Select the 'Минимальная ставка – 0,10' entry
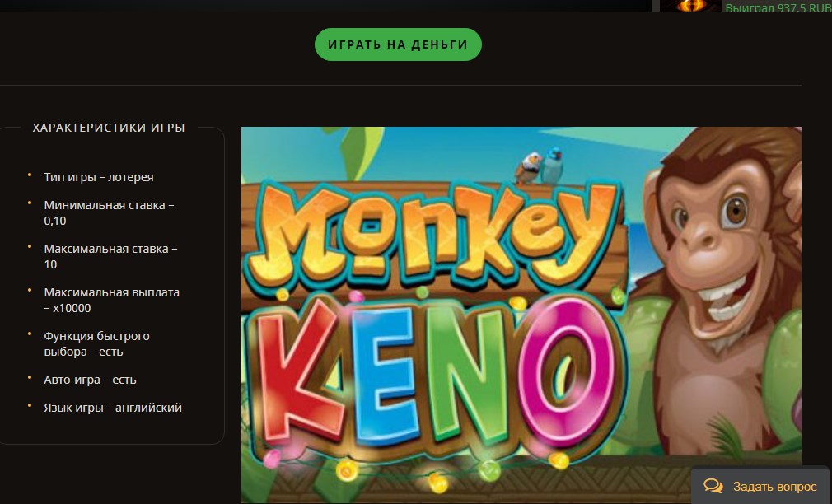The height and width of the screenshot is (504, 832). 110,212
